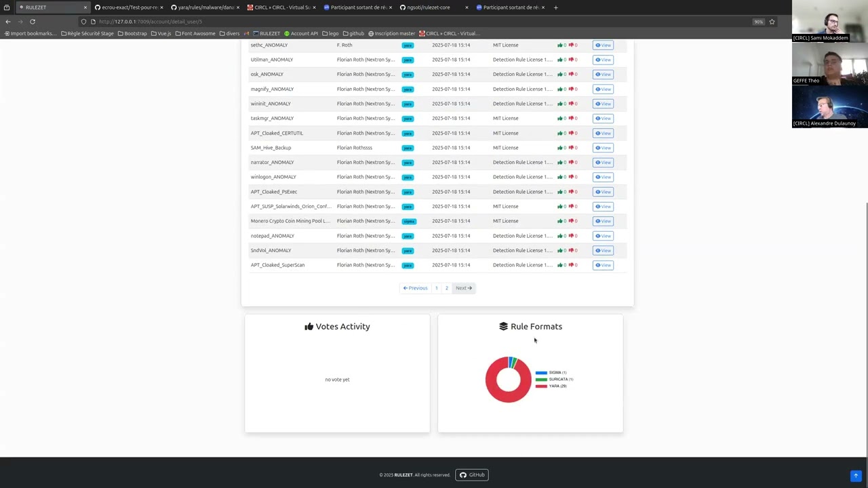This screenshot has height=488, width=868.
Task: Switch to the ngsoti/rulezet-core tab
Action: pyautogui.click(x=434, y=7)
